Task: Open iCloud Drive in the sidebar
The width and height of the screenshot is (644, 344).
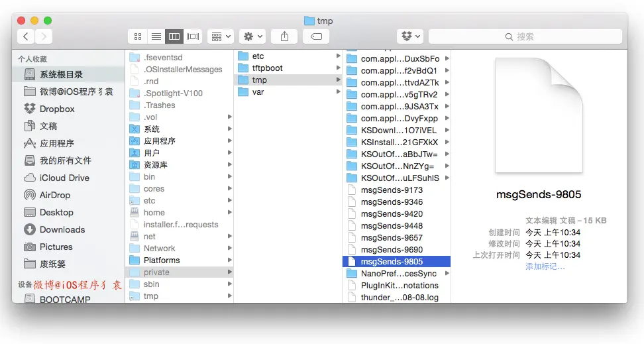Action: (x=68, y=178)
